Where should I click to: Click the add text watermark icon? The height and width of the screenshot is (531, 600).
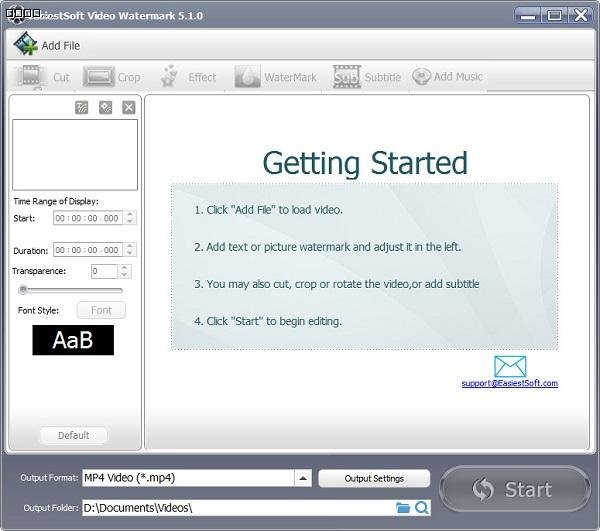(x=82, y=108)
